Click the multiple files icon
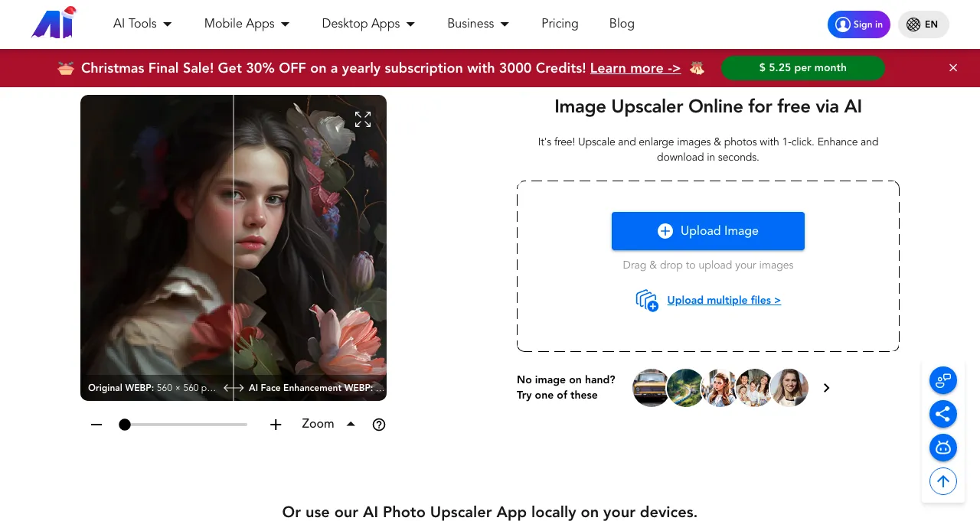Screen dimensions: 980x521 click(x=647, y=301)
